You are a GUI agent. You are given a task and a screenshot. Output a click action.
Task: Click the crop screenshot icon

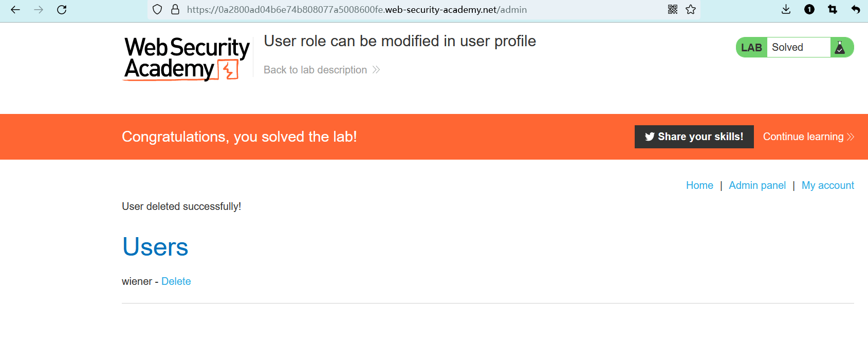[x=833, y=9]
